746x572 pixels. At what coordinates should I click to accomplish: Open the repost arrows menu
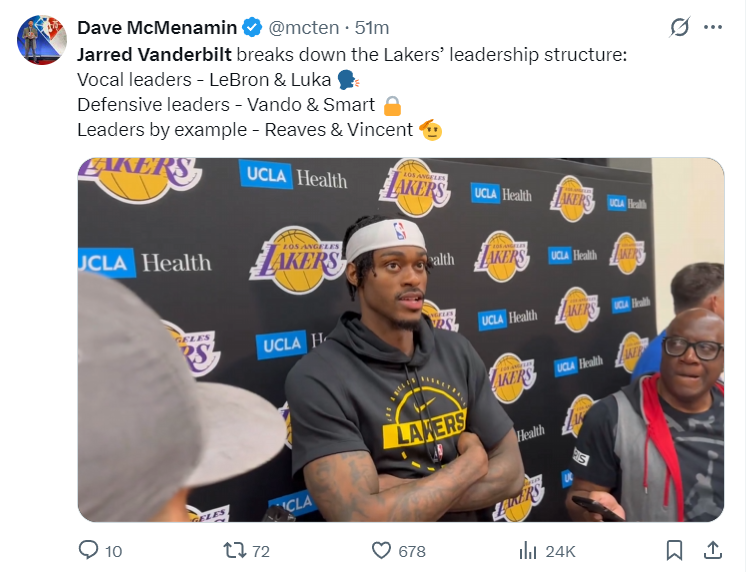[x=233, y=550]
